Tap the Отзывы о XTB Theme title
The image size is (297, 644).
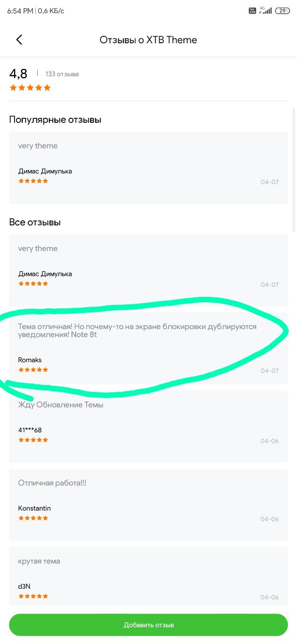pos(148,40)
